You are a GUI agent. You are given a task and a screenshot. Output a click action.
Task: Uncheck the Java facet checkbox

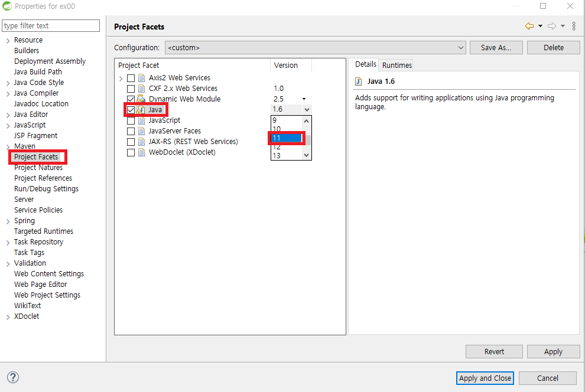point(131,110)
